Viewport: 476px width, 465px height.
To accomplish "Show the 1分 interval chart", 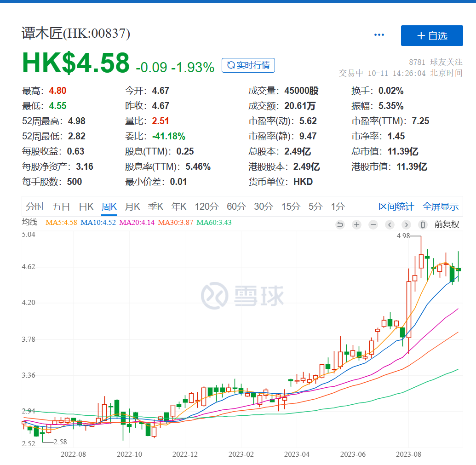I will click(x=338, y=207).
